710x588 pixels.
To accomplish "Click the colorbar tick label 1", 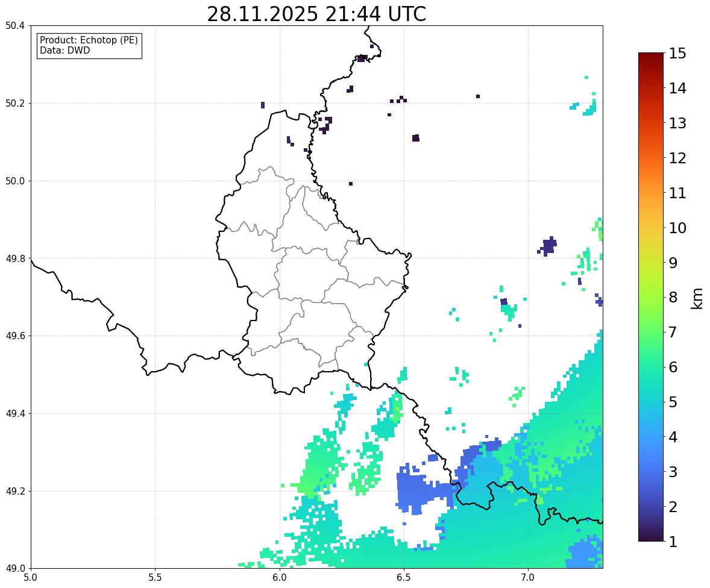I will click(673, 542).
